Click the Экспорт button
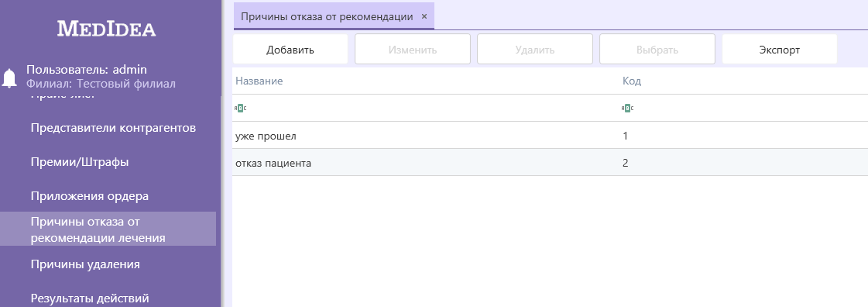868x307 pixels. [780, 50]
